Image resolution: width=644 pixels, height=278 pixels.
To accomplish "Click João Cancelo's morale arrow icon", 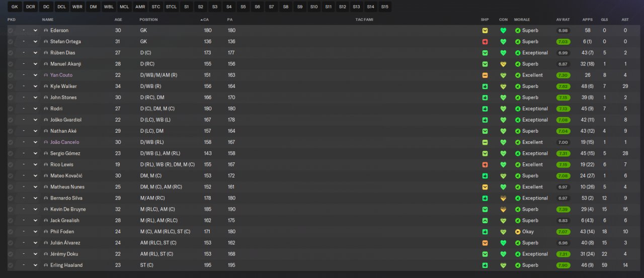I will coord(518,142).
